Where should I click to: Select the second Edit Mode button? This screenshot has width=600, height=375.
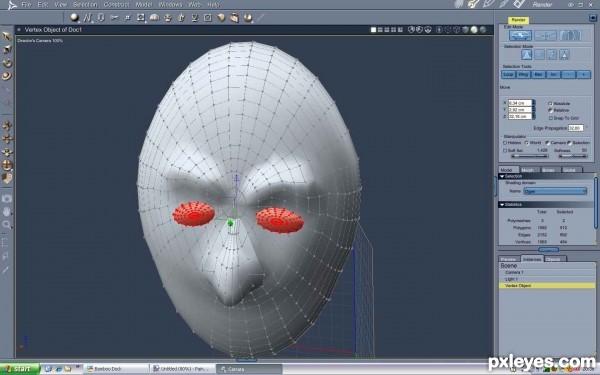(x=545, y=36)
